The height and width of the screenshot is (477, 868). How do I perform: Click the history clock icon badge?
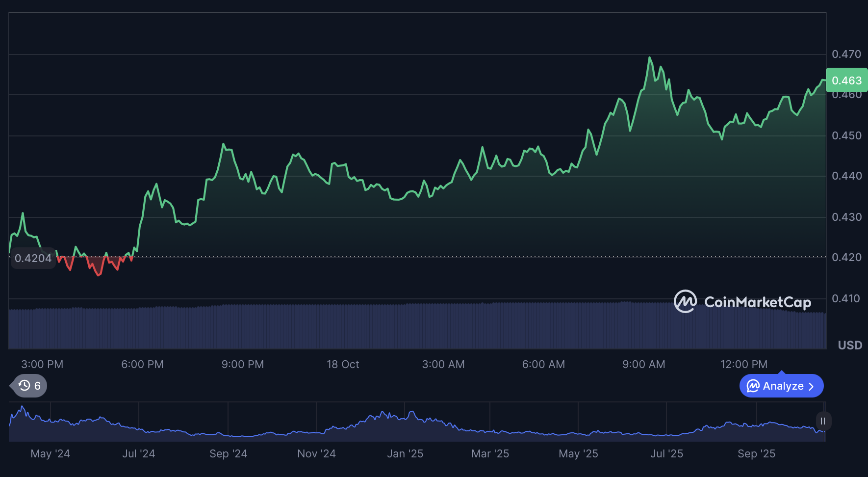click(x=25, y=386)
